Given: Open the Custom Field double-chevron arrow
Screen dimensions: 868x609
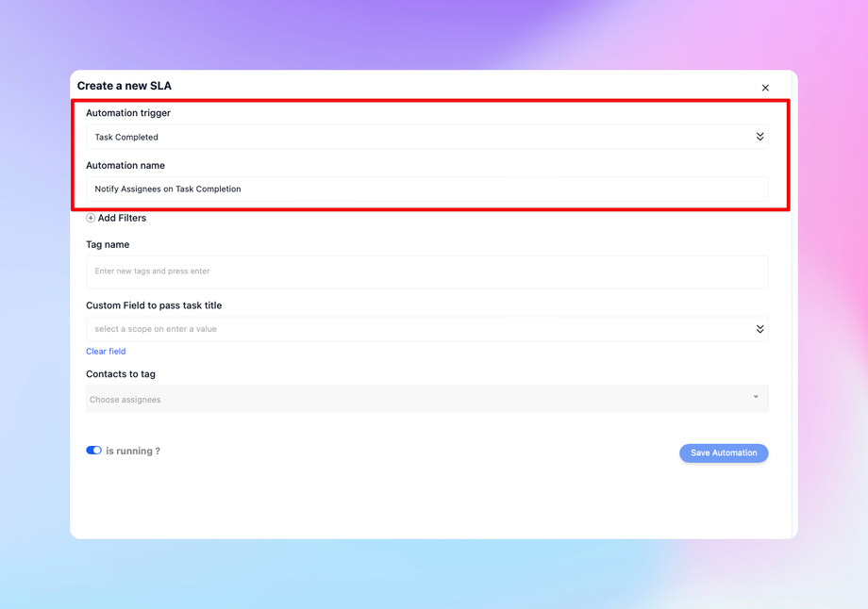Looking at the screenshot, I should [x=759, y=329].
